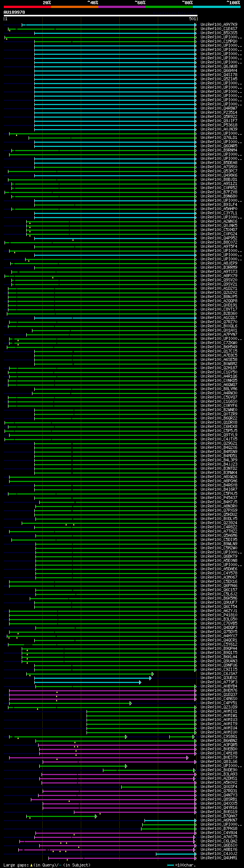
Task: Open hit UniRef100_B9N680
Action: point(219,196)
